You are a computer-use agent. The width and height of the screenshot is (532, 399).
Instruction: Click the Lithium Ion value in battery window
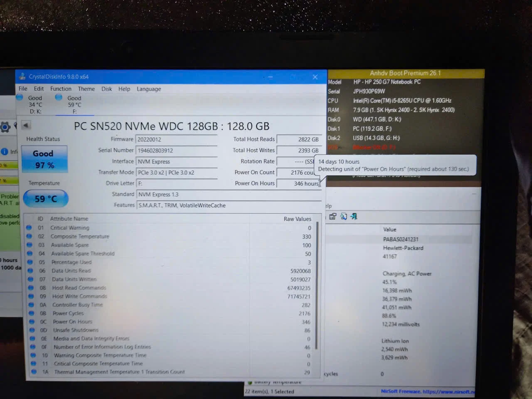pyautogui.click(x=395, y=341)
